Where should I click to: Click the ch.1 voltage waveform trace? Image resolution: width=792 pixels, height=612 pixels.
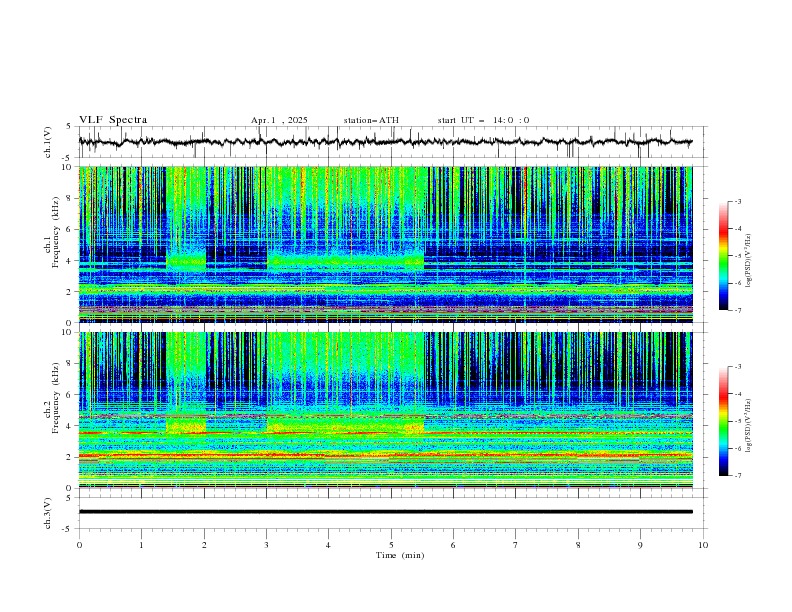pos(385,142)
